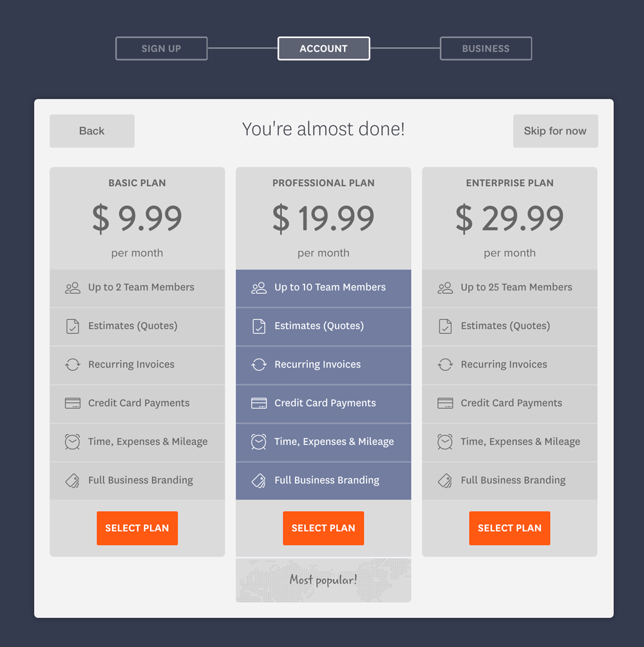Click the Most popular! banner

click(323, 580)
